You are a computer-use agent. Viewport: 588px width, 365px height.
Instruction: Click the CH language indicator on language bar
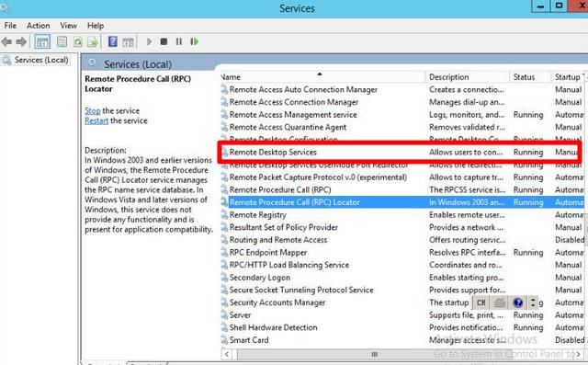point(481,302)
